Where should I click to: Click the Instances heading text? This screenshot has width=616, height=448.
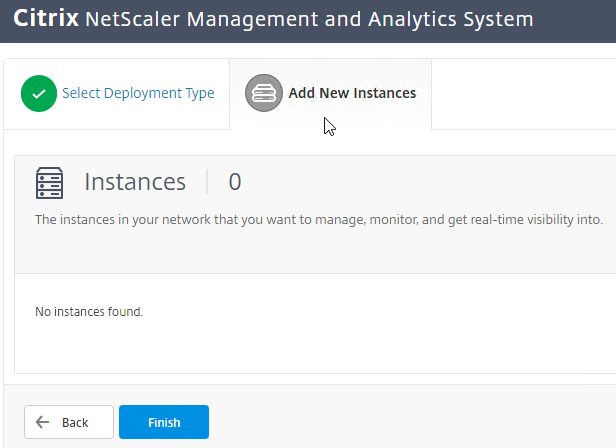click(135, 182)
